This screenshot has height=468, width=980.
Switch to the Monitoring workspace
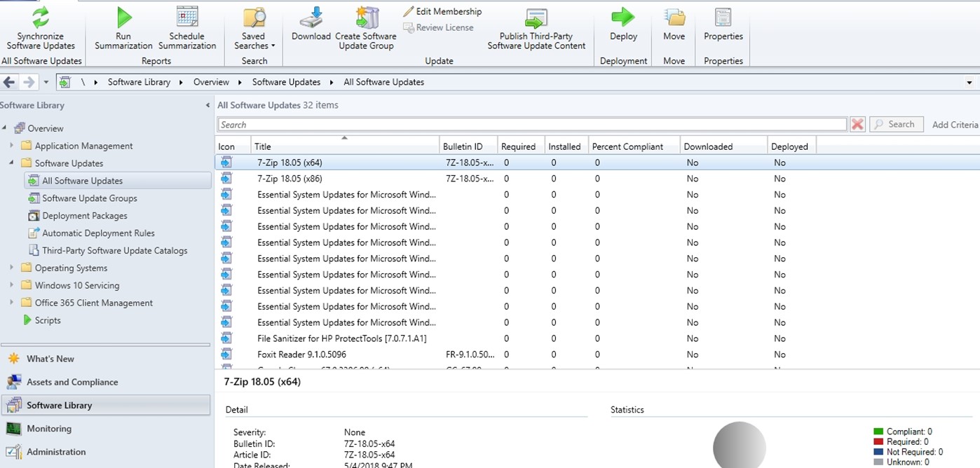tap(105, 429)
